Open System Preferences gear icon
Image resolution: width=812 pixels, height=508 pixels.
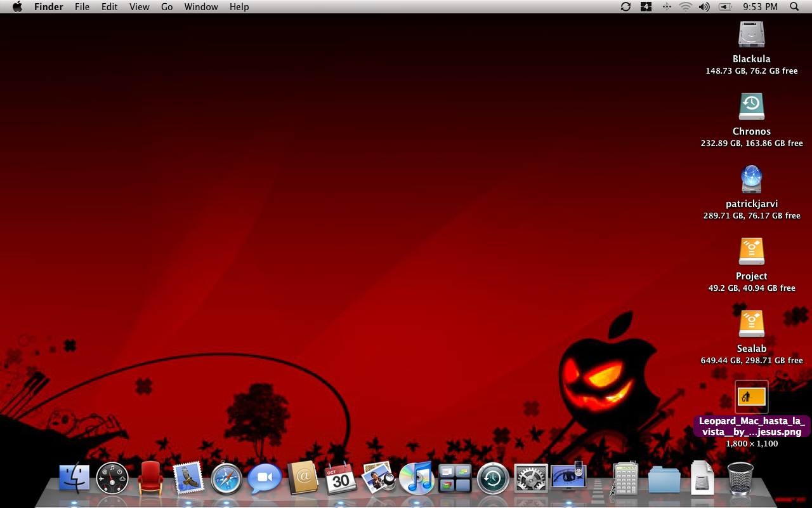(x=531, y=478)
